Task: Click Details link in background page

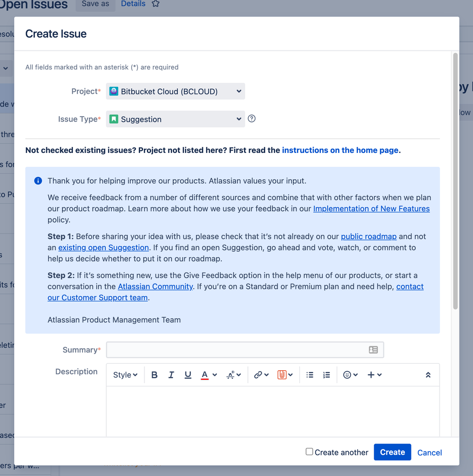Action: point(133,4)
